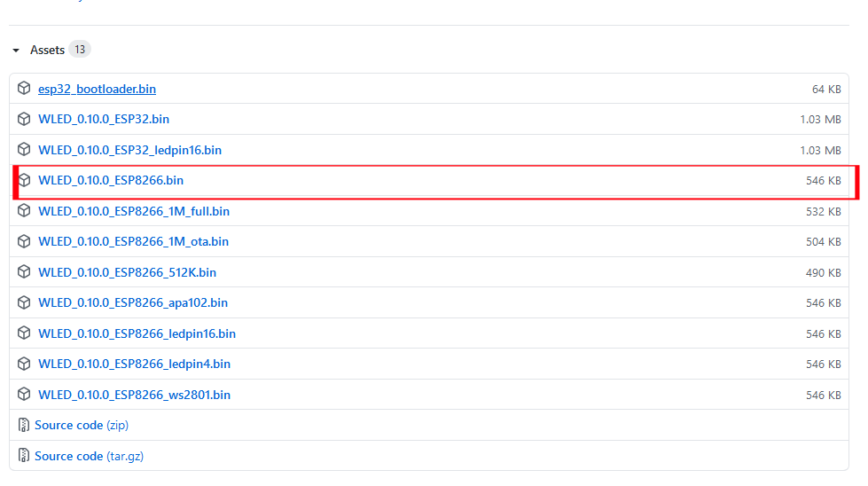Download WLED_0.10.0_ESP8266_1M_full.bin

click(x=134, y=211)
